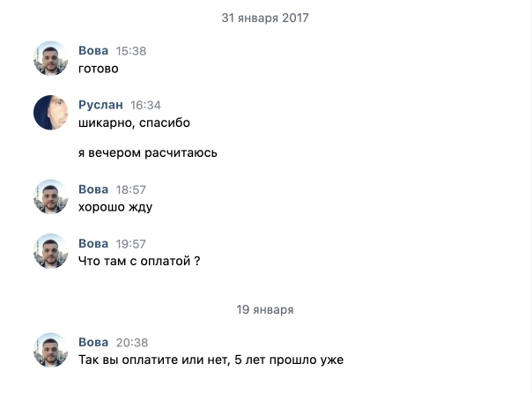532x393 pixels.
Task: Select the "хорошо жду" message
Action: tap(115, 207)
